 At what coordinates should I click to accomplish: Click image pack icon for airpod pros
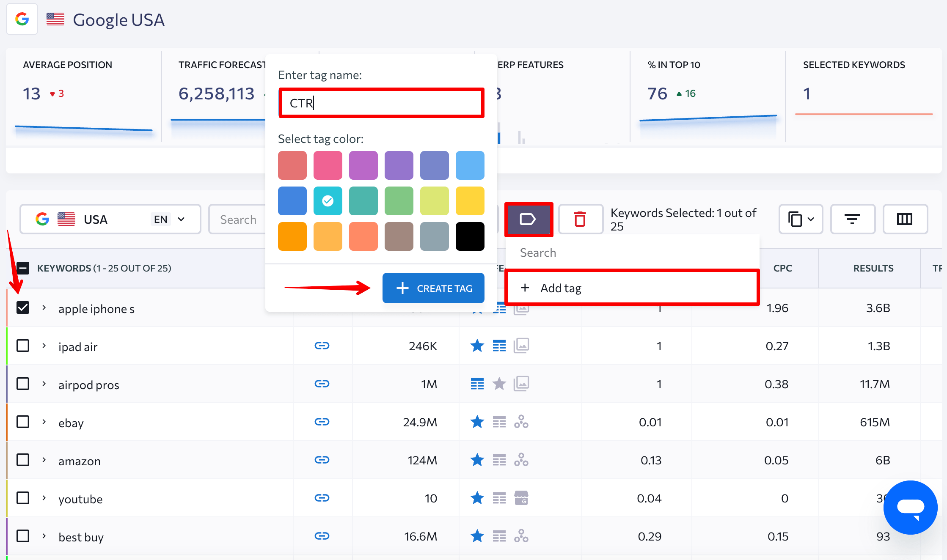coord(521,384)
